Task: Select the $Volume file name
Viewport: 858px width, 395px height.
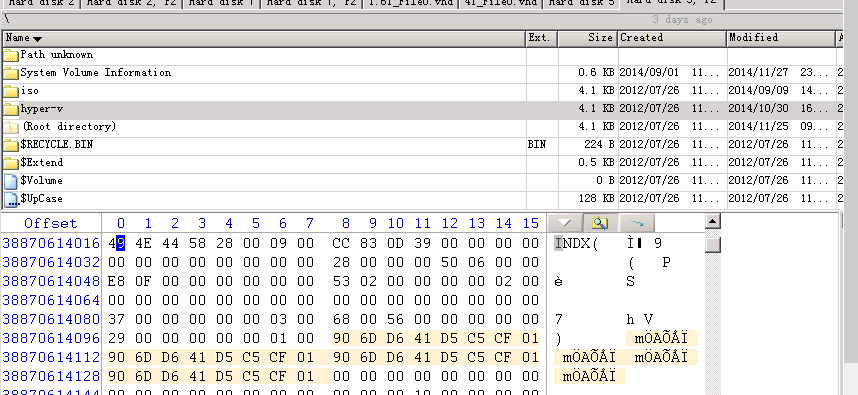Action: click(42, 181)
